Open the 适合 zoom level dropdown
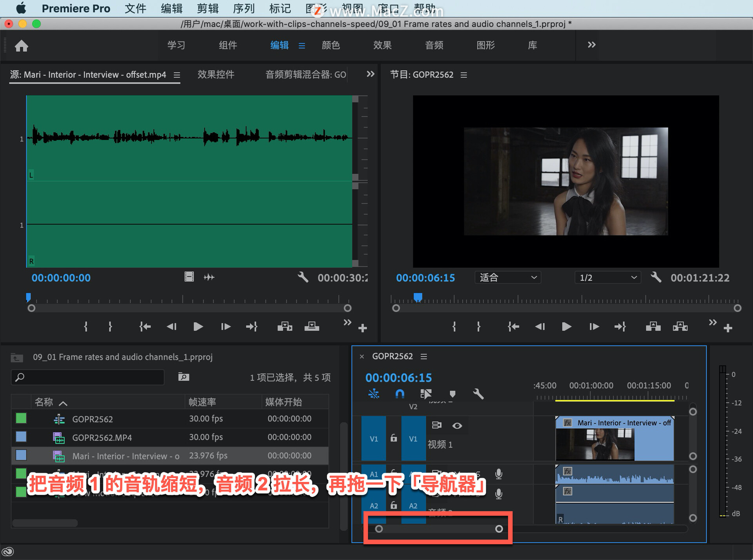The image size is (753, 560). [x=507, y=278]
